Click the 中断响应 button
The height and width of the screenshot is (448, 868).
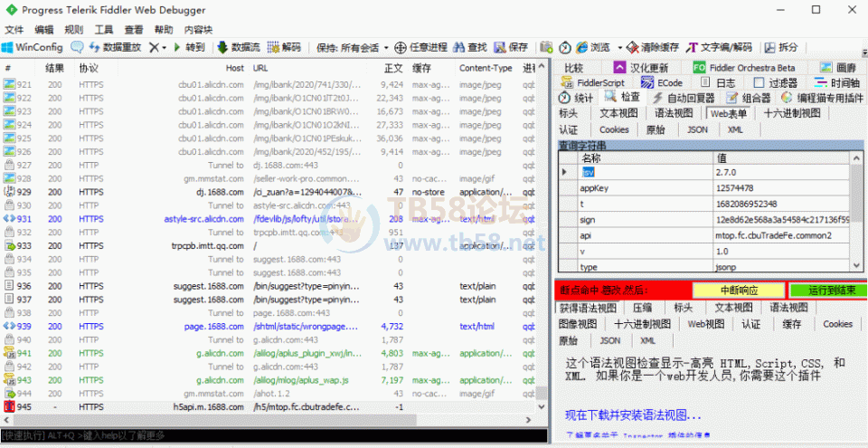point(739,290)
